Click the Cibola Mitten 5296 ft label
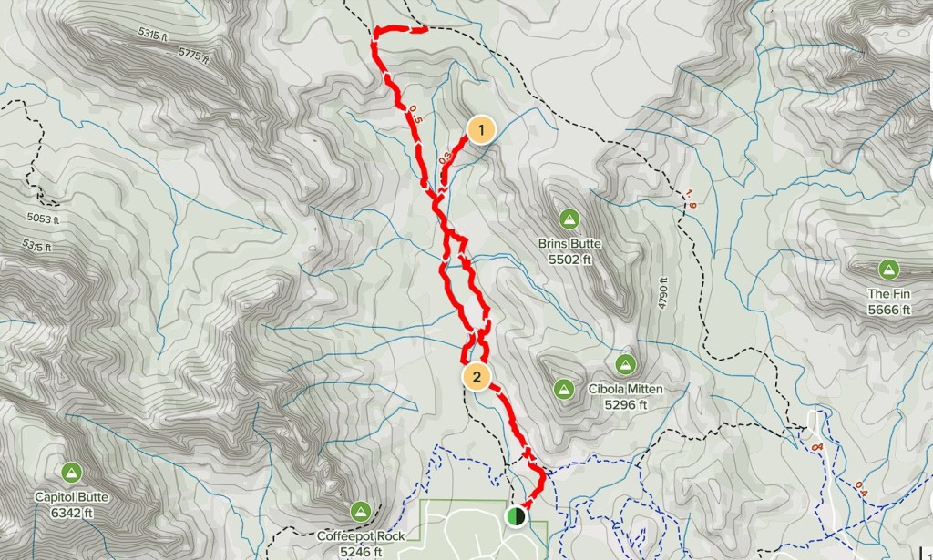Screen dimensions: 933x560 click(x=625, y=396)
